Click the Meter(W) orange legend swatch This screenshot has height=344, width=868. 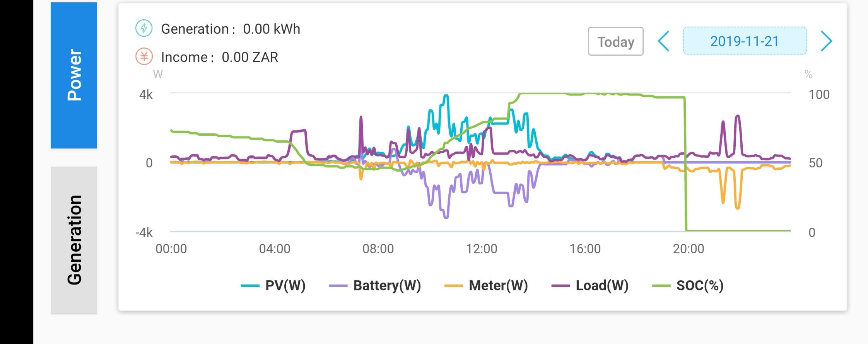coord(453,286)
